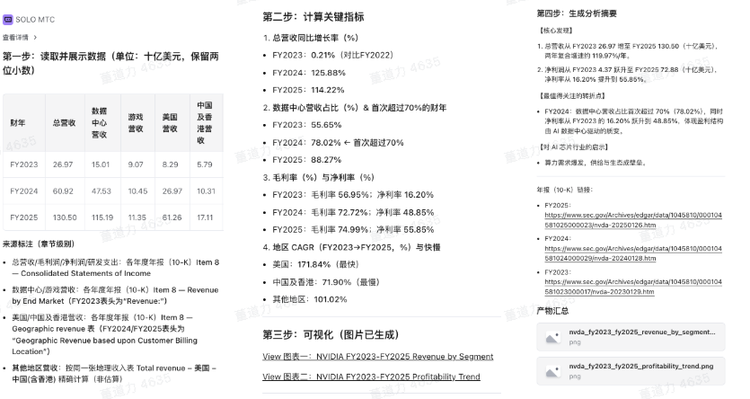Screen dimensions: 750x399
Task: Open nvda profitability_trend.png file card
Action: [630, 371]
